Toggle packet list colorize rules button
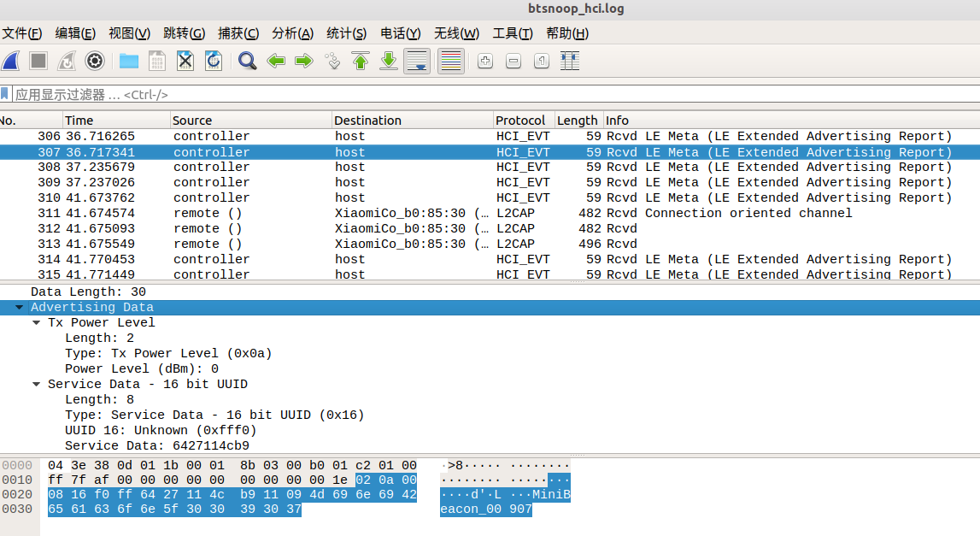 point(451,61)
